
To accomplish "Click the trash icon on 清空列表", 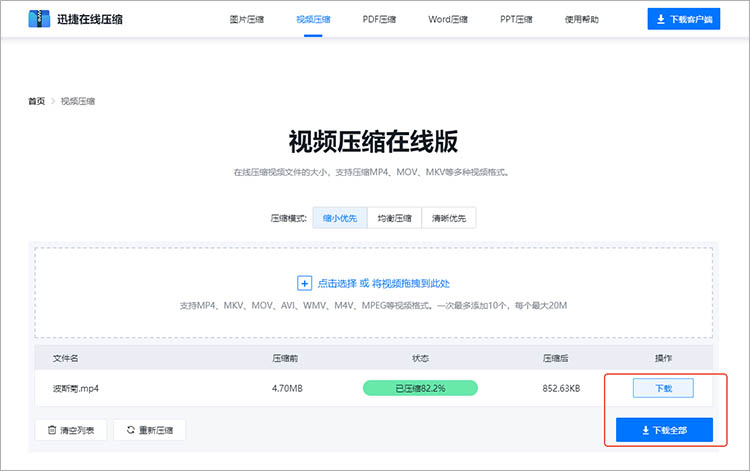I will pyautogui.click(x=52, y=430).
